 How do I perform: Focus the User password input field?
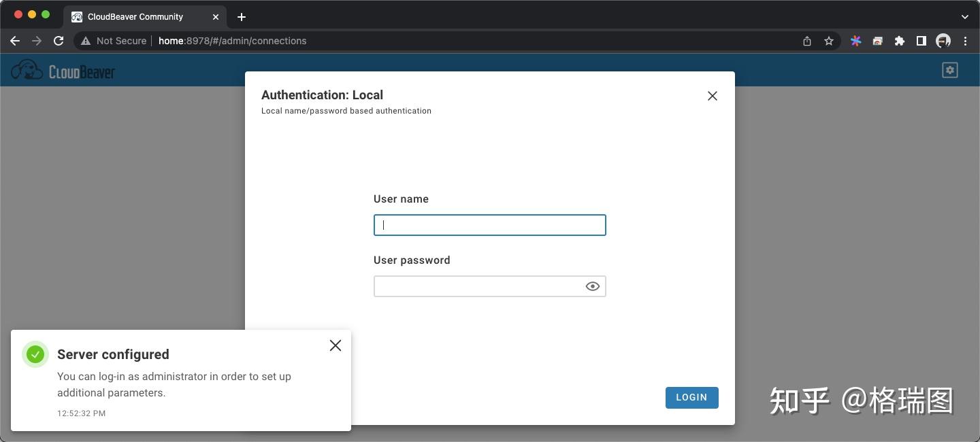pos(490,286)
